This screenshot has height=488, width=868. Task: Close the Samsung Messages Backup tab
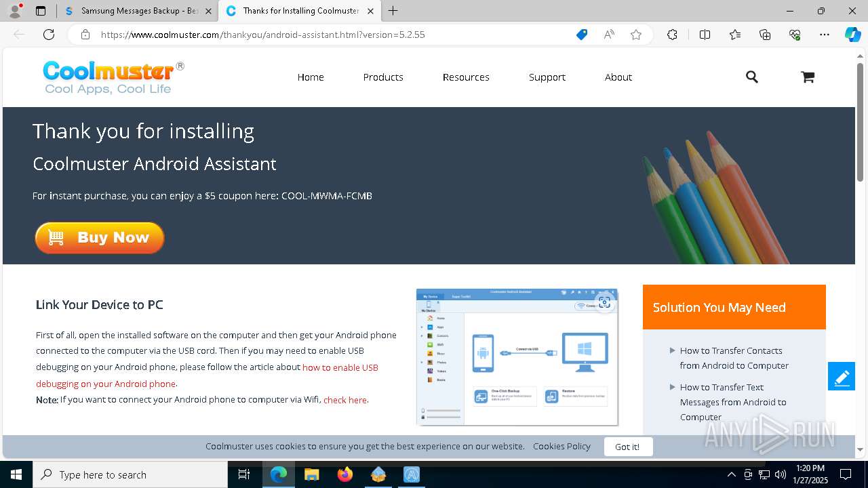[208, 11]
